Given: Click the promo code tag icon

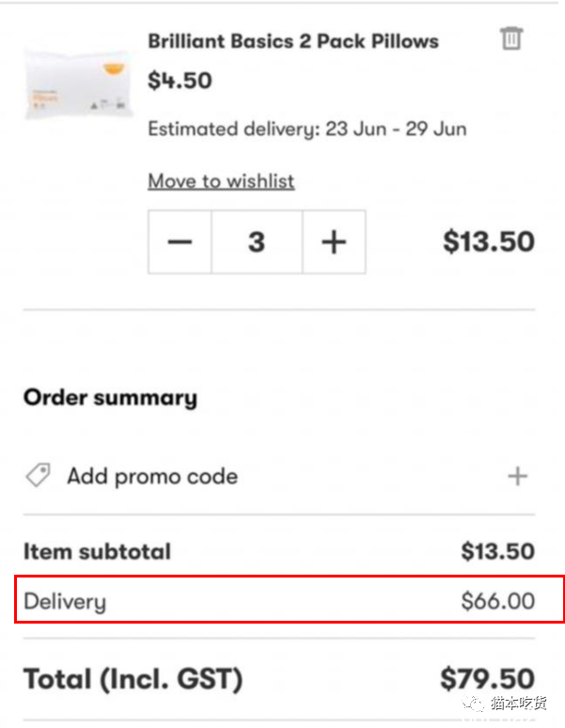Looking at the screenshot, I should pyautogui.click(x=38, y=475).
